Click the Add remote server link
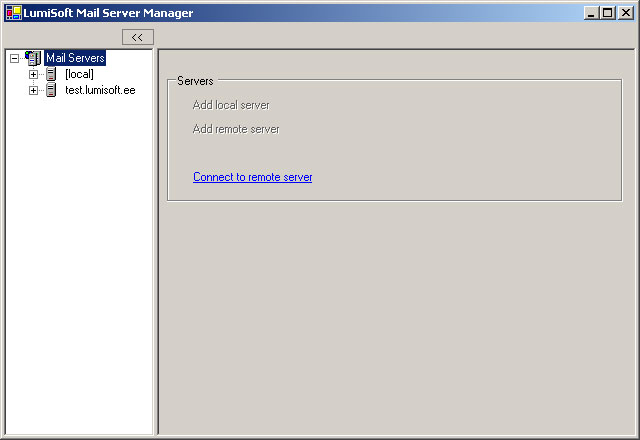Viewport: 640px width, 440px height. [236, 129]
